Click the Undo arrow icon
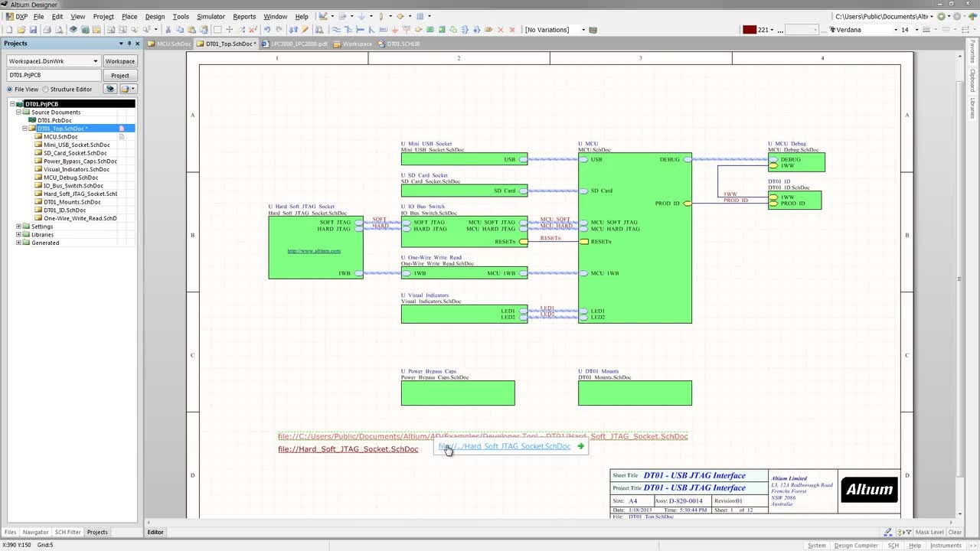Viewport: 980px width, 551px height. tap(267, 30)
